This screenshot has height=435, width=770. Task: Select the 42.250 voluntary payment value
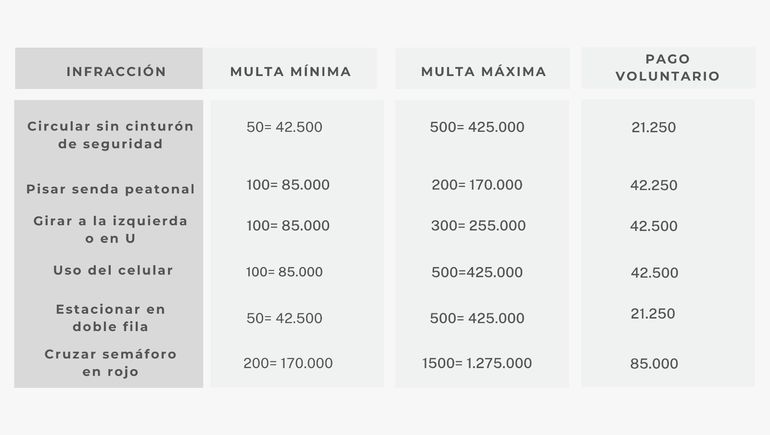pyautogui.click(x=654, y=186)
